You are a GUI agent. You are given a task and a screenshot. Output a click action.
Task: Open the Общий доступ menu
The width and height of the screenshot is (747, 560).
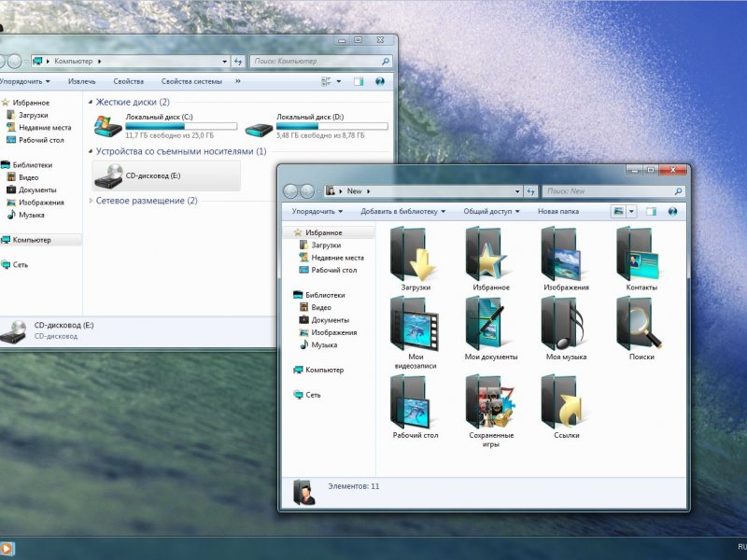(491, 212)
